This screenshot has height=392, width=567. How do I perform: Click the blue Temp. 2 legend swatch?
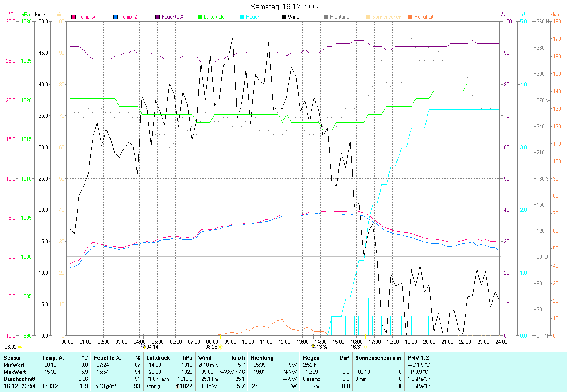tap(116, 17)
